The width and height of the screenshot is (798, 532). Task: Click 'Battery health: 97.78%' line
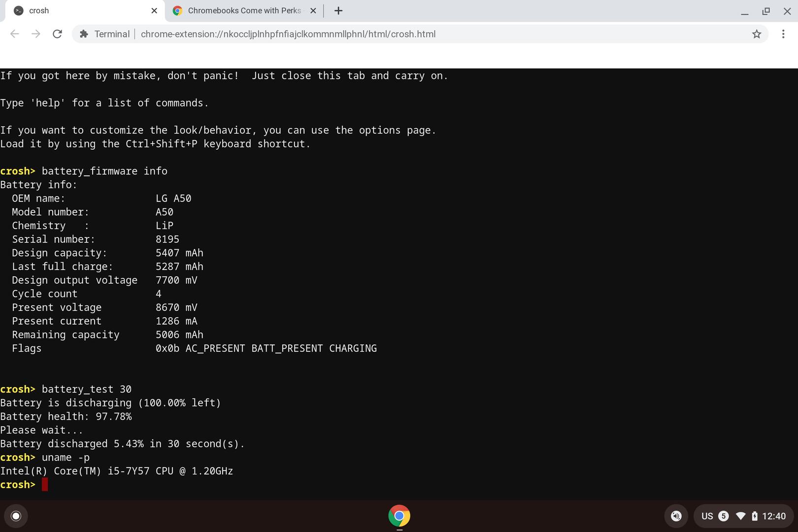(x=66, y=416)
